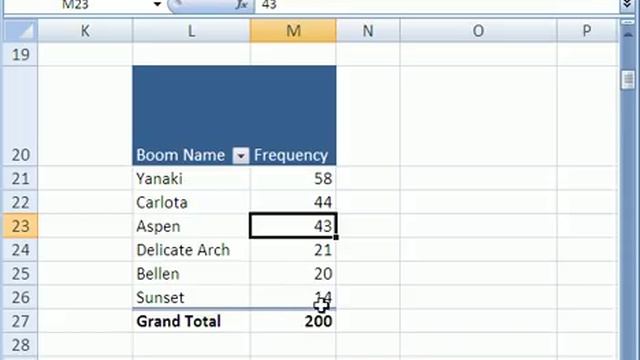Click the Sunset cell
Viewport: 640px width, 360px height.
tap(191, 297)
